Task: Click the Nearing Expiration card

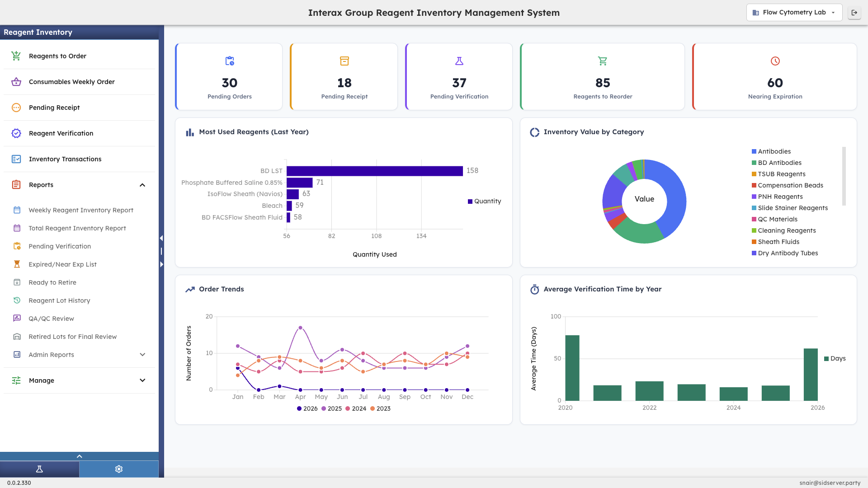Action: (x=774, y=76)
